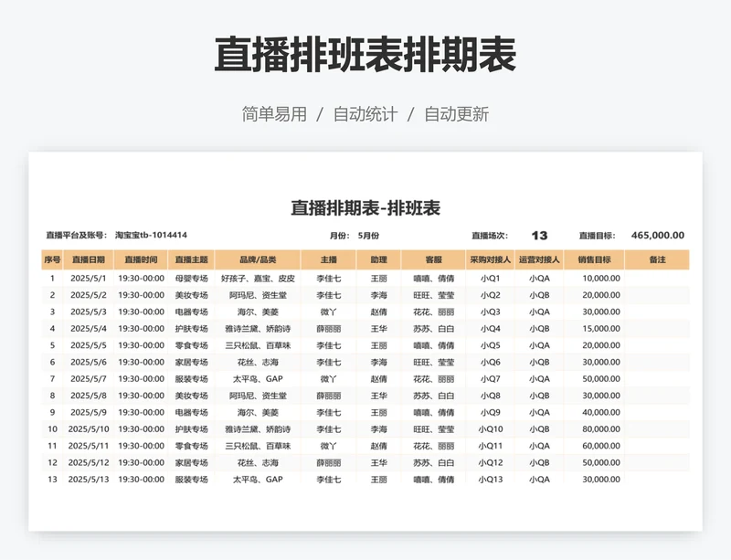
Task: Click the purchasing contact cell 小Q10
Action: [490, 429]
